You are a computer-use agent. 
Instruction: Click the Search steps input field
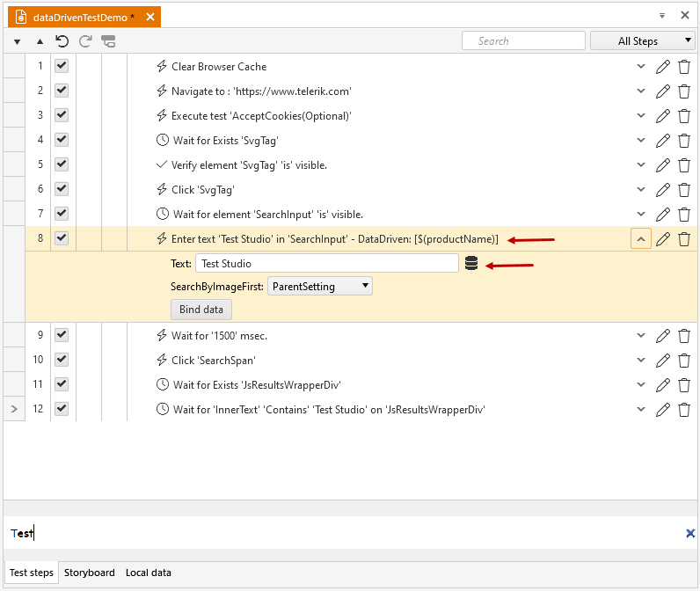pos(523,41)
